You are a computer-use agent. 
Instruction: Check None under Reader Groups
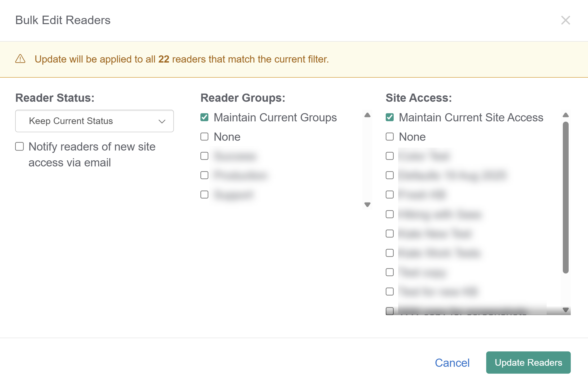pyautogui.click(x=204, y=137)
